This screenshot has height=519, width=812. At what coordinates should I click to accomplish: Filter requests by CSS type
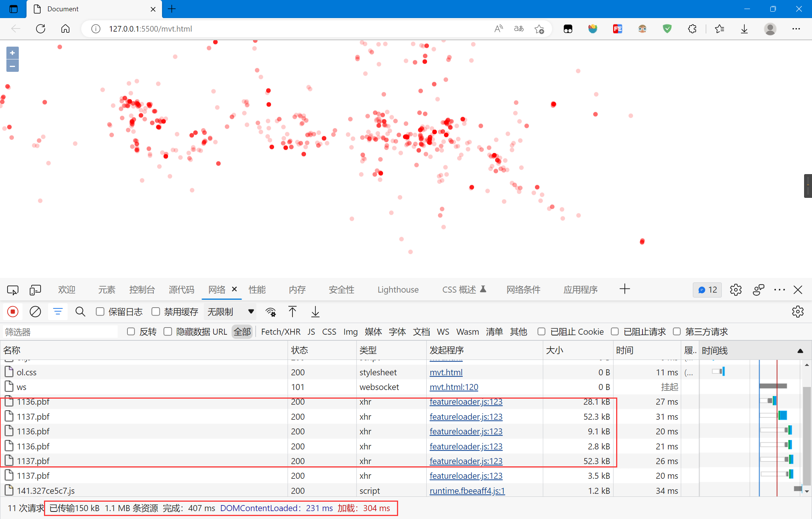click(x=329, y=332)
